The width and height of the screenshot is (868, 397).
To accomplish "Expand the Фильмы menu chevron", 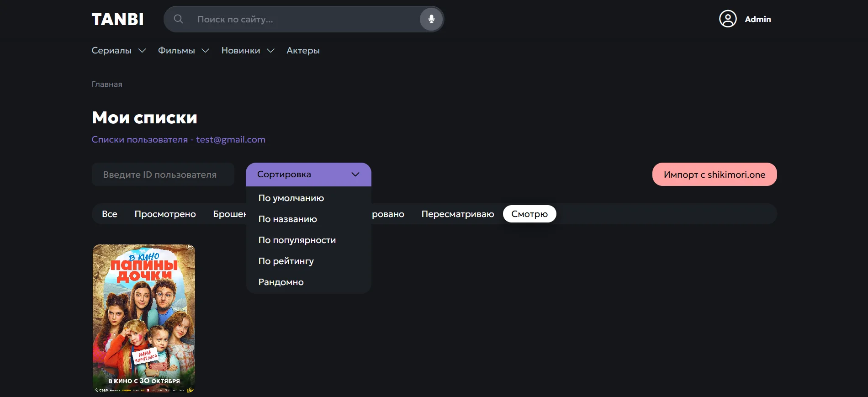I will click(x=206, y=51).
